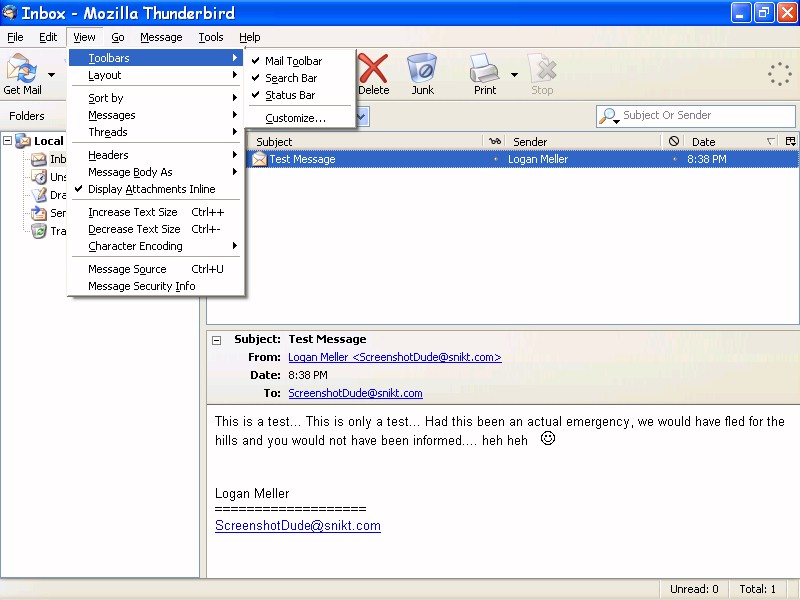Toggle Display Attachments Inline
Image resolution: width=800 pixels, height=600 pixels.
(x=156, y=189)
